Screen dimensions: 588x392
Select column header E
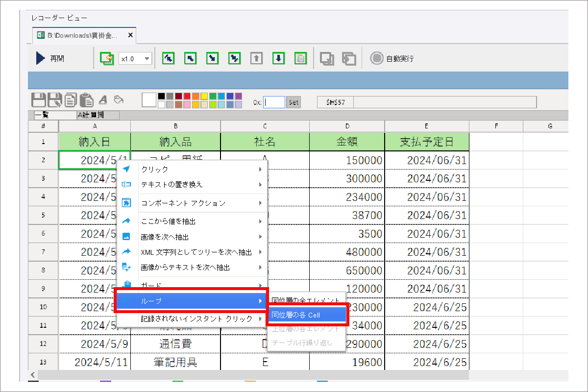click(427, 126)
